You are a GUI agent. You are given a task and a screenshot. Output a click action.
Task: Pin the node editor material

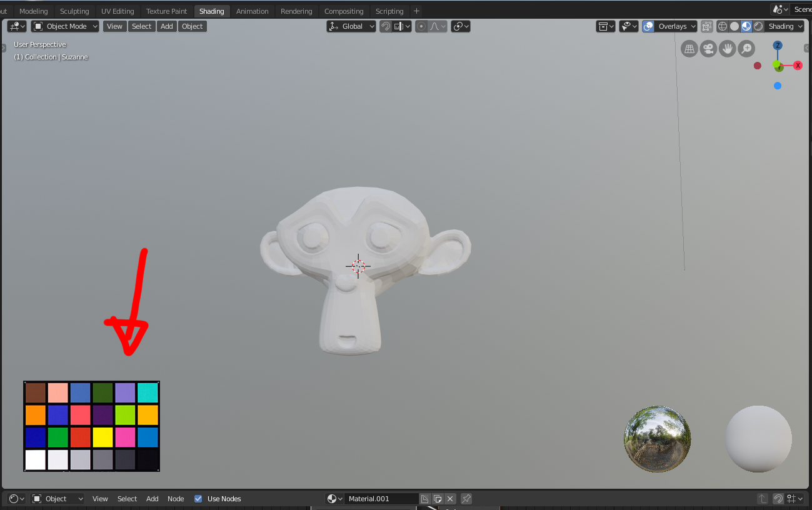[466, 499]
